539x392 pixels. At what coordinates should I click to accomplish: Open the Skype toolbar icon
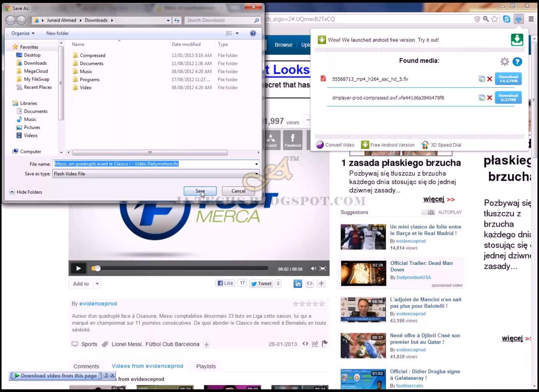click(506, 18)
